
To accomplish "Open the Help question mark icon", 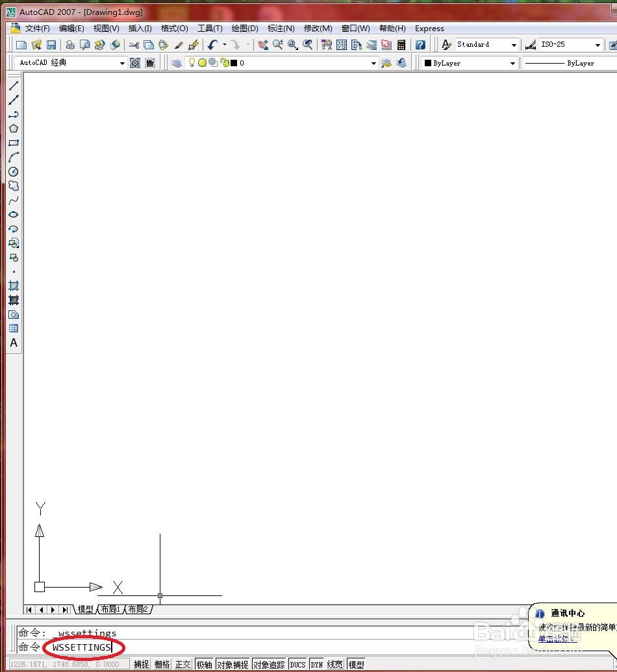I will 421,45.
